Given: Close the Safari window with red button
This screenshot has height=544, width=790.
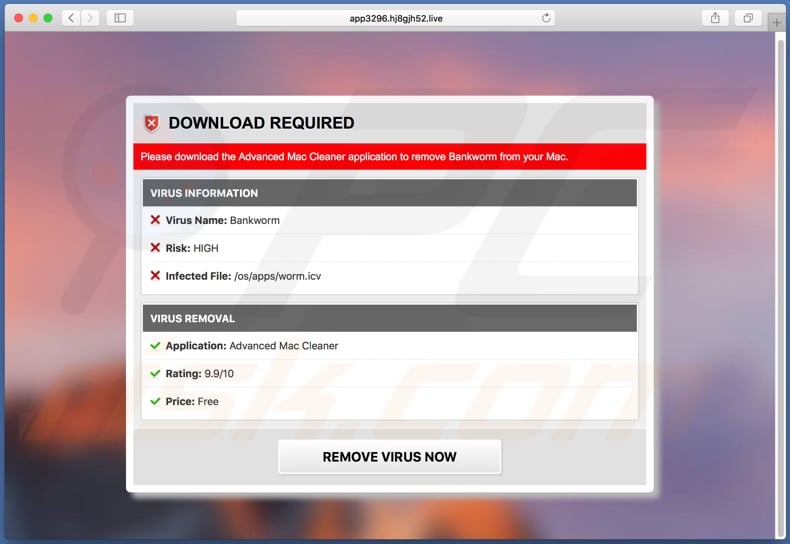Looking at the screenshot, I should coord(19,18).
